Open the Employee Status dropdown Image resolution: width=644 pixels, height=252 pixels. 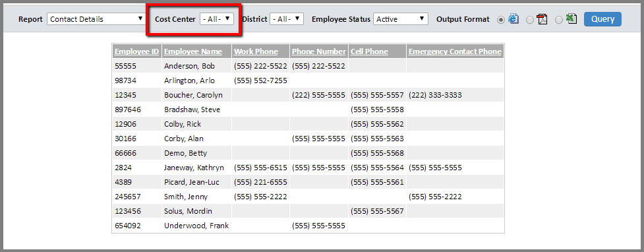tap(401, 19)
